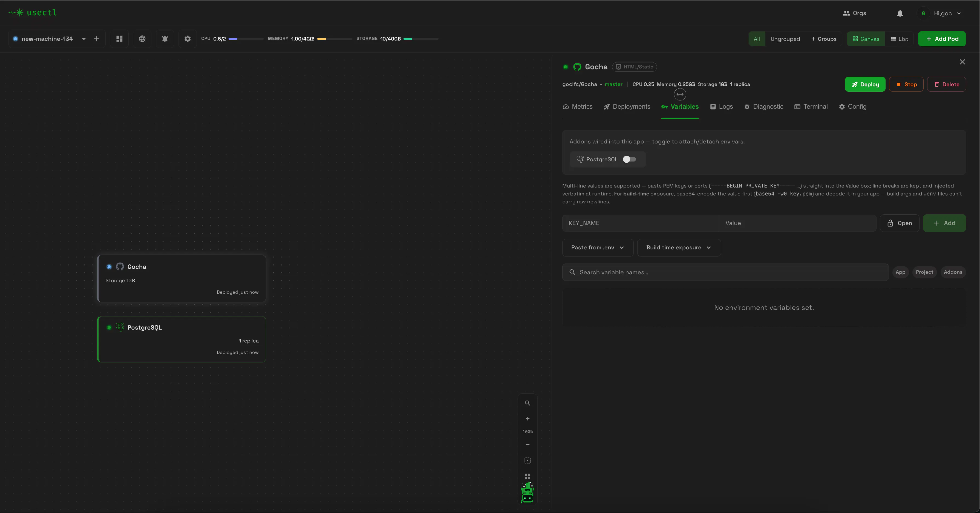Show Ungrouped pods filter
The height and width of the screenshot is (513, 980).
(x=785, y=39)
